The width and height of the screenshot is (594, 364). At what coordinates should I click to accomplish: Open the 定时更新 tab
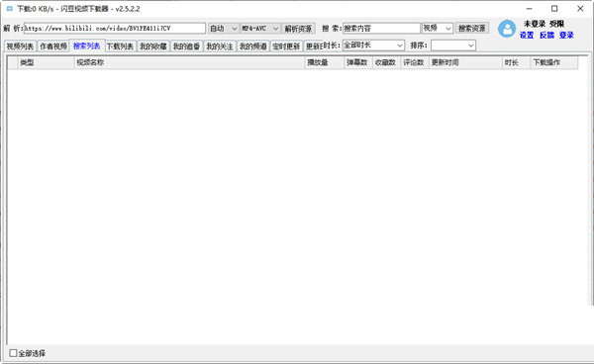pos(286,46)
